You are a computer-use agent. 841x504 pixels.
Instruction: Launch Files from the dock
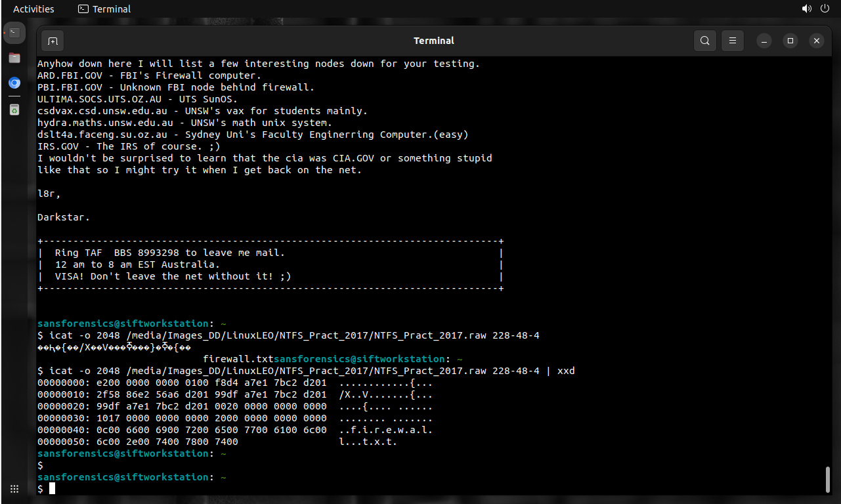tap(14, 58)
